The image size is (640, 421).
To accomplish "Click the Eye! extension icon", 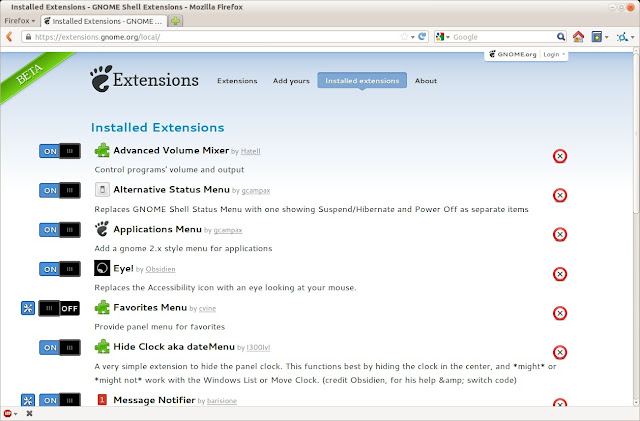I will click(x=102, y=268).
